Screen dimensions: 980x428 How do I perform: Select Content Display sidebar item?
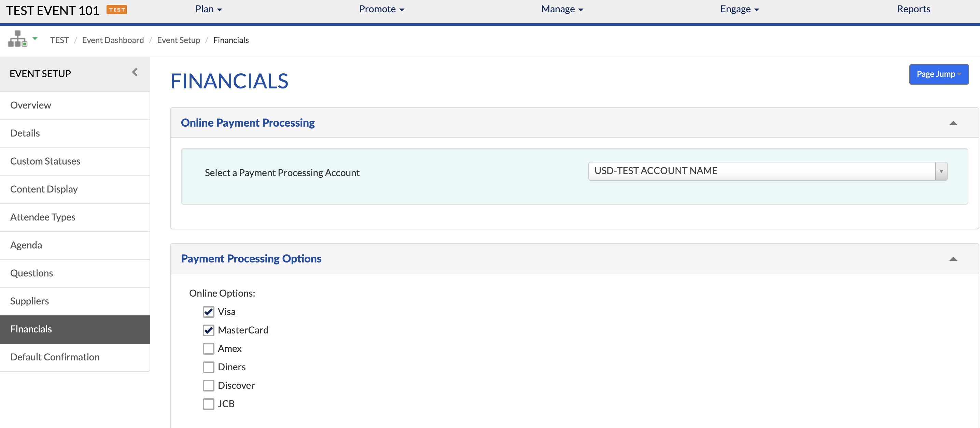(75, 189)
